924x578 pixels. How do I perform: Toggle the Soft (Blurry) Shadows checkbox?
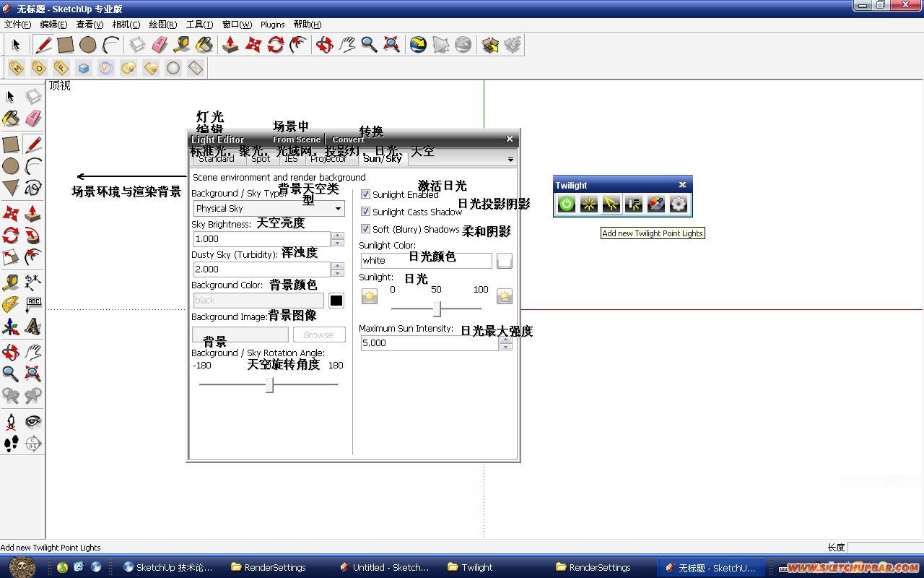(x=365, y=229)
